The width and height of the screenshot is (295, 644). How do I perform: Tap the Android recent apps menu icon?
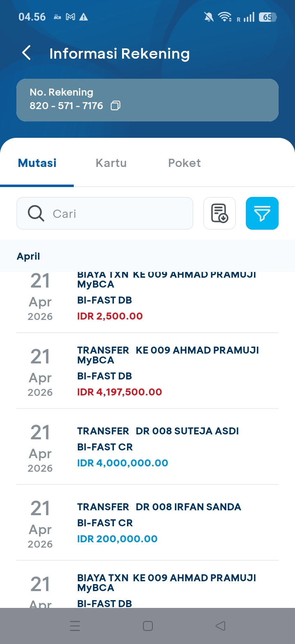[75, 626]
